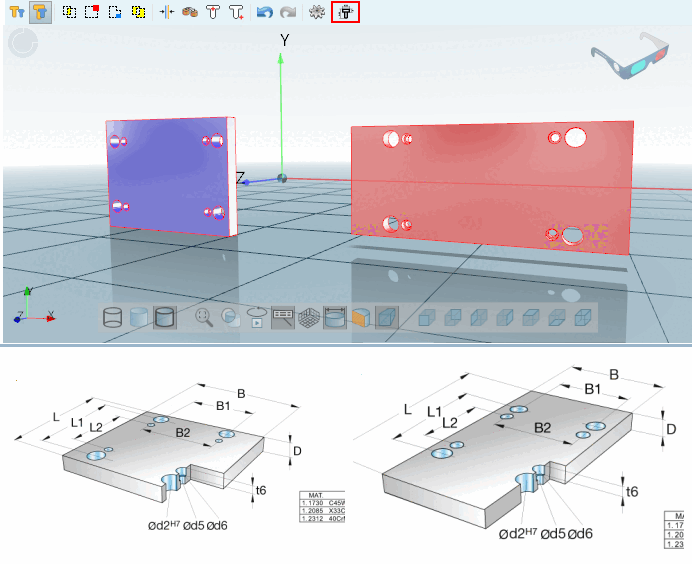
Task: Click the align-to-center-line icon
Action: pyautogui.click(x=166, y=12)
